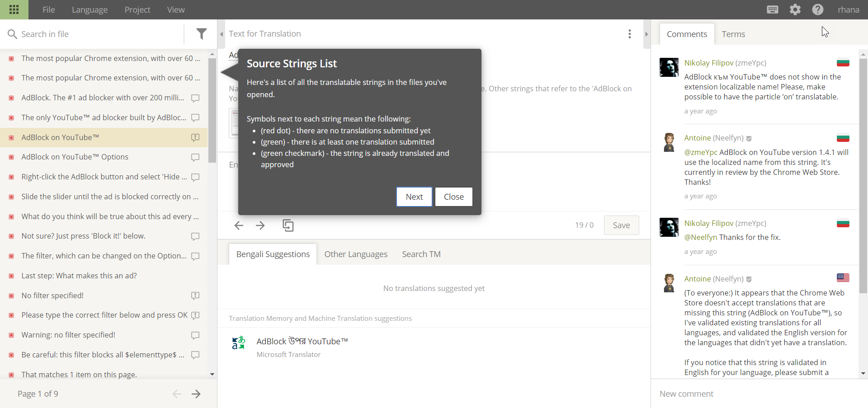Click Bulgarian flag on first Nikolay comment
Viewport: 868px width, 408px height.
[x=843, y=62]
